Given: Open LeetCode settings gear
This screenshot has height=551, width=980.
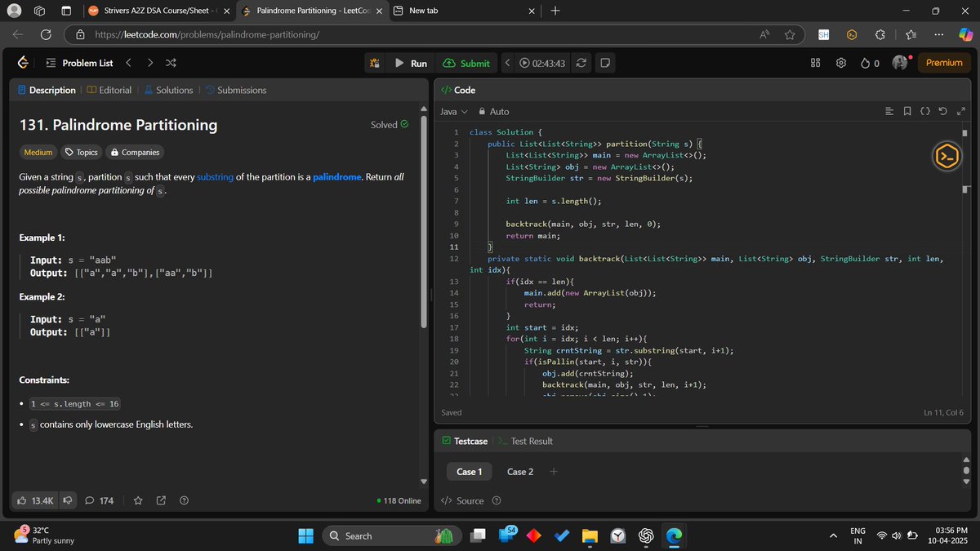Looking at the screenshot, I should click(841, 63).
